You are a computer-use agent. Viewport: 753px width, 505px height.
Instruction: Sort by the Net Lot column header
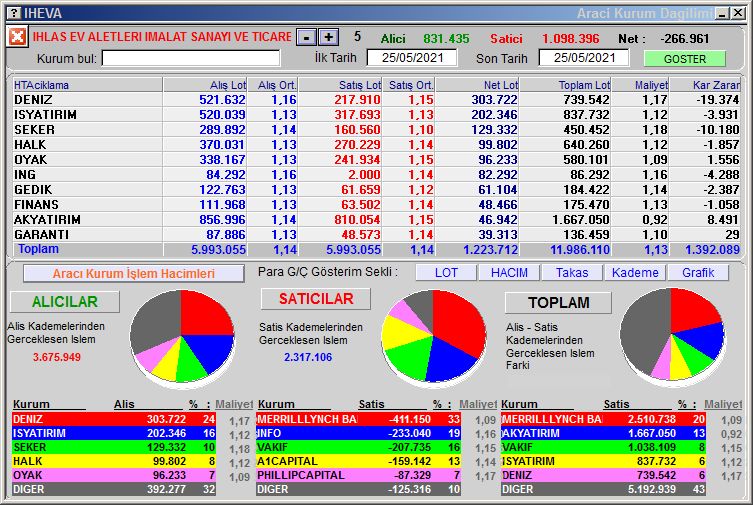(477, 85)
